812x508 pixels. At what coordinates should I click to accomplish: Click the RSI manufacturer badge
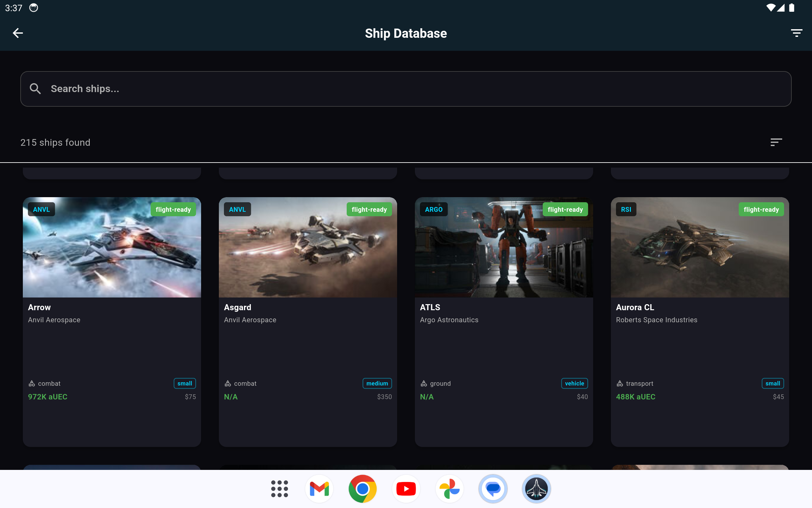(x=626, y=209)
